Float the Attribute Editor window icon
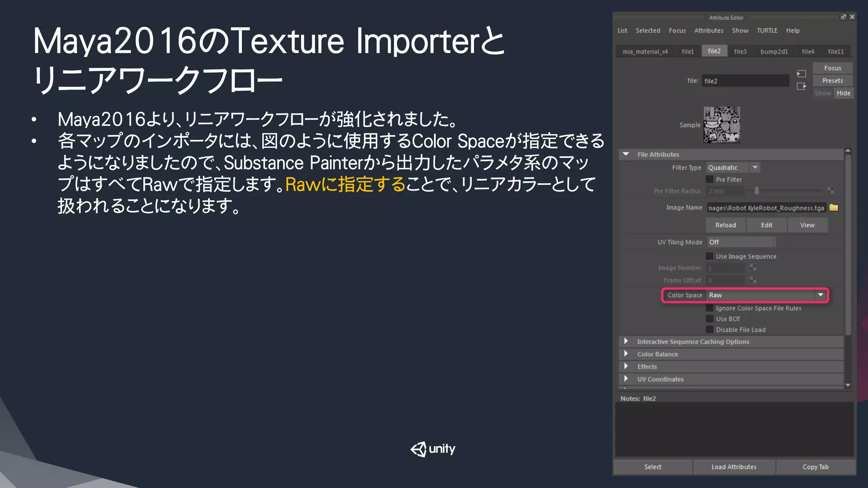 pyautogui.click(x=843, y=17)
